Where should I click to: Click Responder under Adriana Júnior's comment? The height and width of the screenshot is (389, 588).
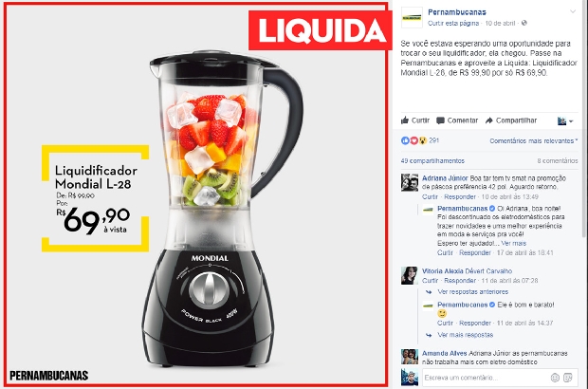[460, 197]
